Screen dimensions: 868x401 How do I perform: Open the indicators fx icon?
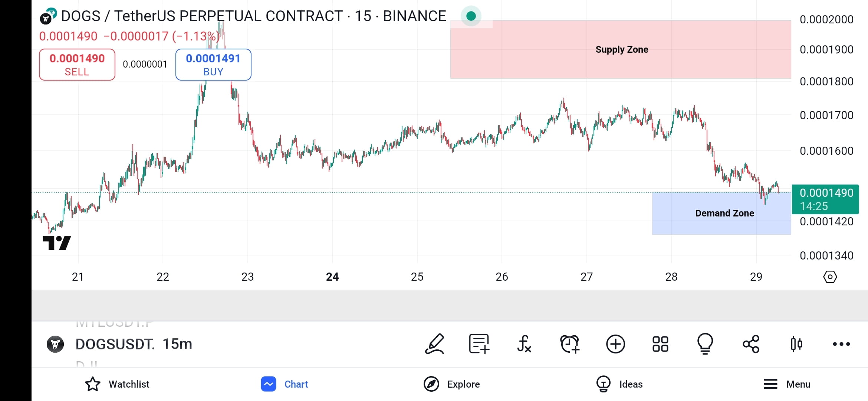(x=524, y=344)
